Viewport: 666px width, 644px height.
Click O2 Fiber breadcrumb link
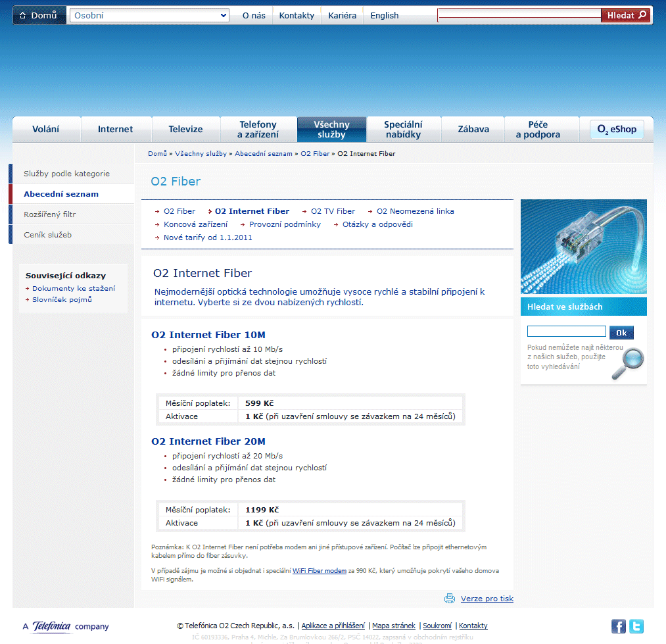pos(315,153)
